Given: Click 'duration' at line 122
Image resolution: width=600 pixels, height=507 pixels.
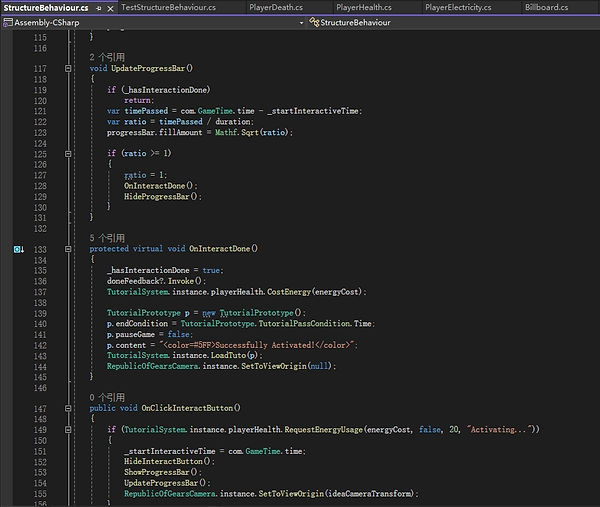Looking at the screenshot, I should coord(233,122).
